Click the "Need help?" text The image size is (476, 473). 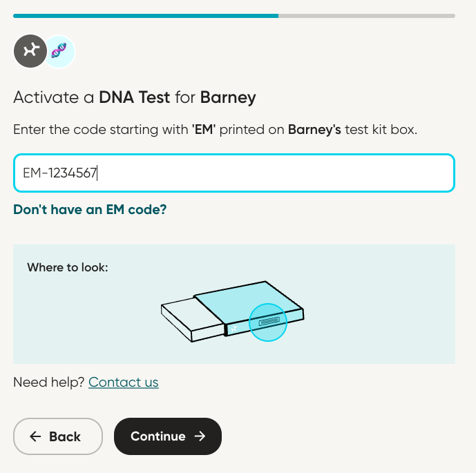click(49, 382)
